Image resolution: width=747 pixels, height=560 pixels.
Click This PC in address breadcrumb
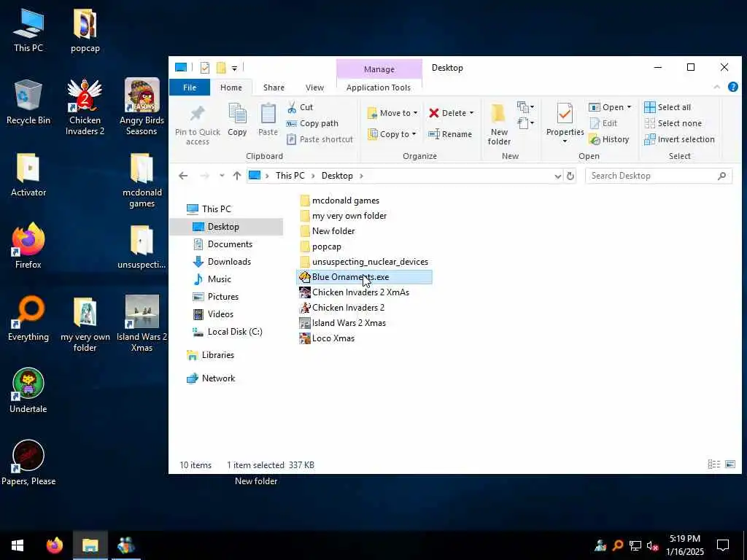(x=290, y=176)
